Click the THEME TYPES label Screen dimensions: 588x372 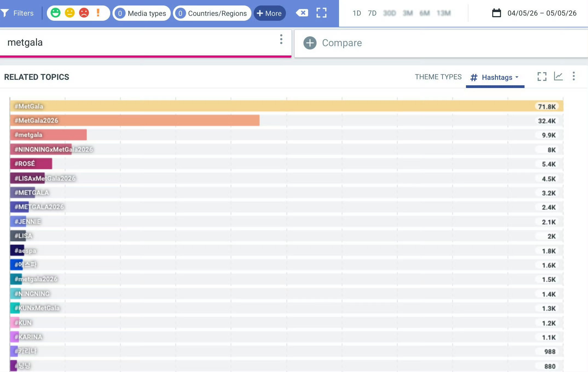pos(438,77)
